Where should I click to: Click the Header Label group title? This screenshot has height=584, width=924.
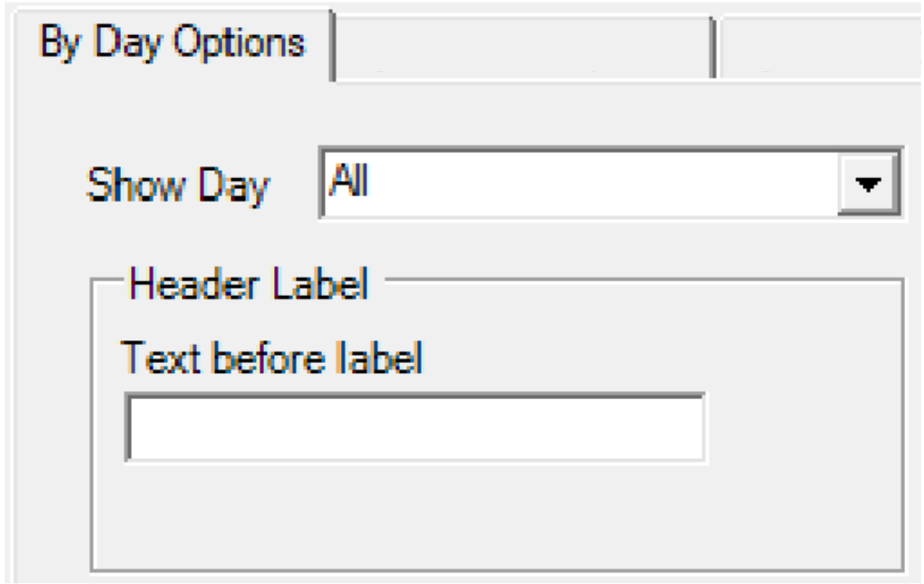[249, 284]
